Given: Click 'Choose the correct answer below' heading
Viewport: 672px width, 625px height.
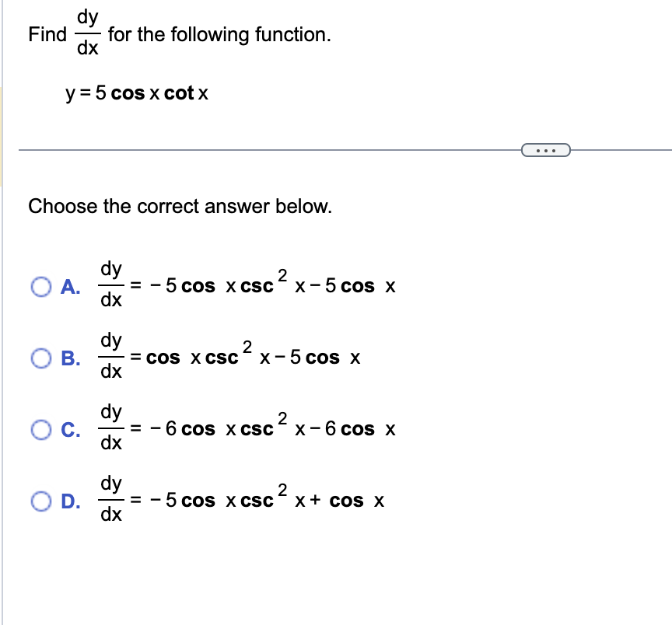Looking at the screenshot, I should pos(179,206).
